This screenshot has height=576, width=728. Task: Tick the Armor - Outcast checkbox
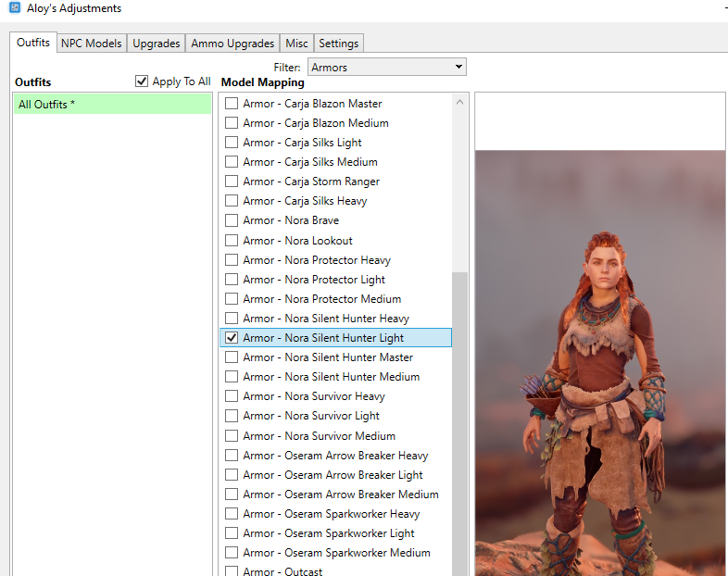pos(232,570)
